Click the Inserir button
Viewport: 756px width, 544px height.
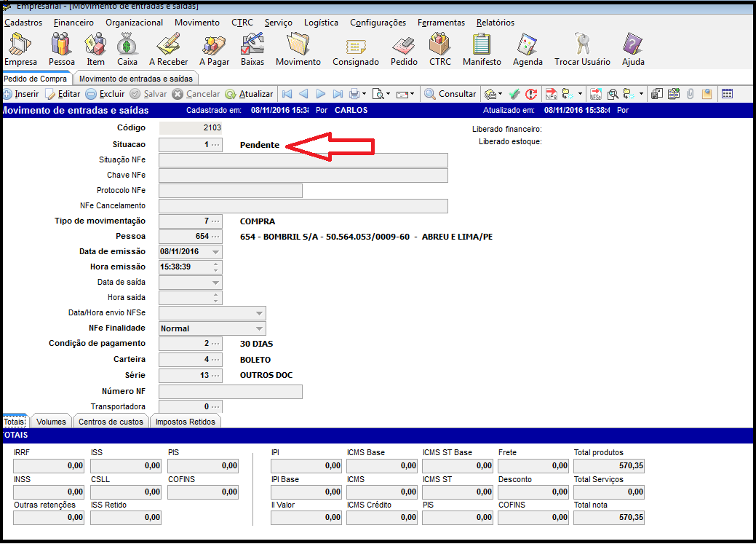click(x=21, y=94)
